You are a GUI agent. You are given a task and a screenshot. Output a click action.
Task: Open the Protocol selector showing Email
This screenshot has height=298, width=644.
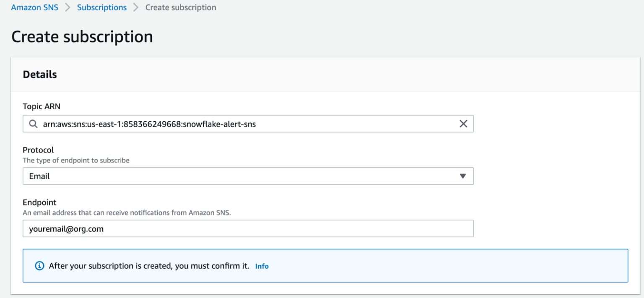pyautogui.click(x=248, y=176)
